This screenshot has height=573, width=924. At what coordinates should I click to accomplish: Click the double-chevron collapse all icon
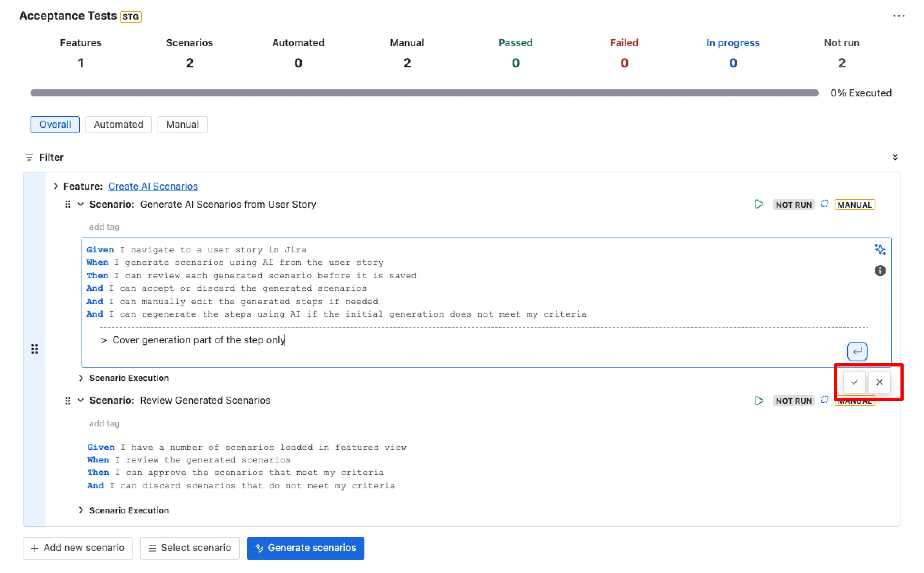[x=895, y=157]
